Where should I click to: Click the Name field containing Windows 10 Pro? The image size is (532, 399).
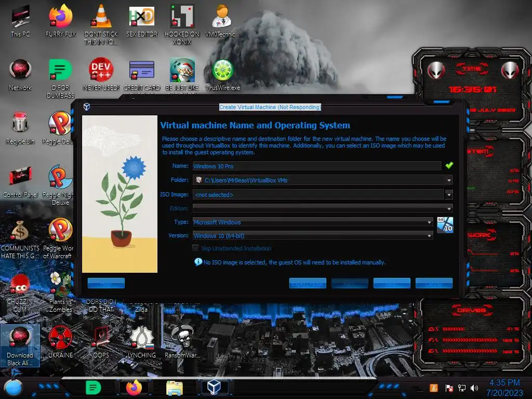(317, 166)
